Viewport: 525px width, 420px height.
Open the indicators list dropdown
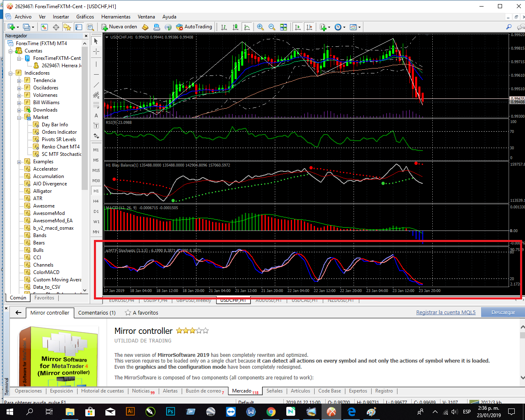click(x=325, y=27)
